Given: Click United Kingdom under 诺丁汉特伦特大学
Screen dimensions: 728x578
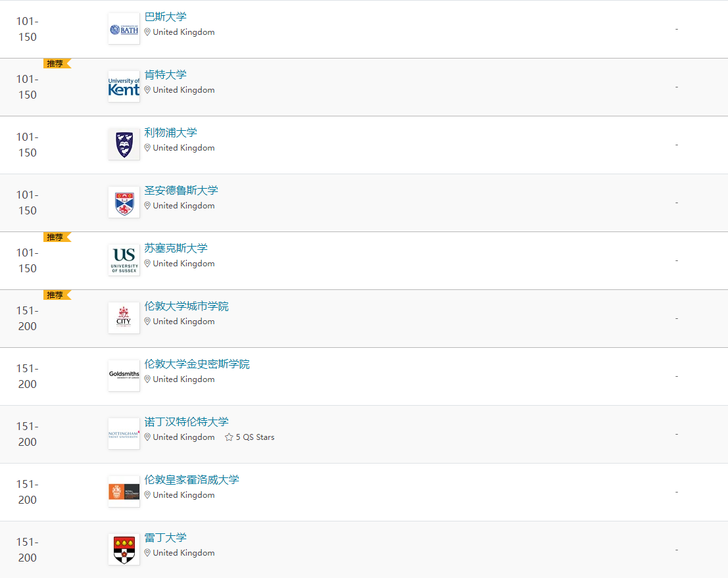Looking at the screenshot, I should coord(184,437).
